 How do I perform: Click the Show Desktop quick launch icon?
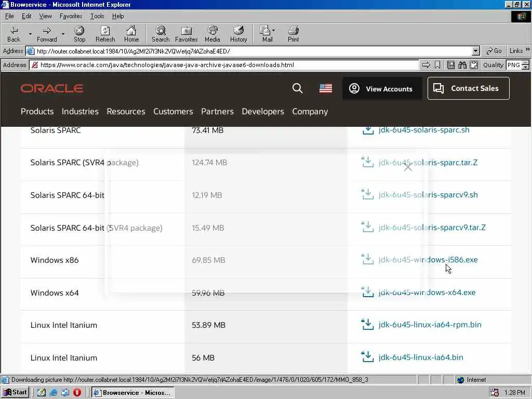point(42,393)
